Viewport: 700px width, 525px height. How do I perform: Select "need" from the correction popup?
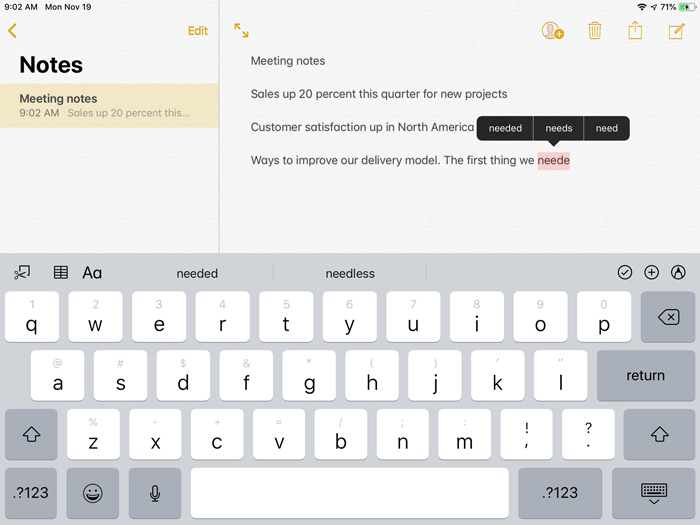pos(607,128)
